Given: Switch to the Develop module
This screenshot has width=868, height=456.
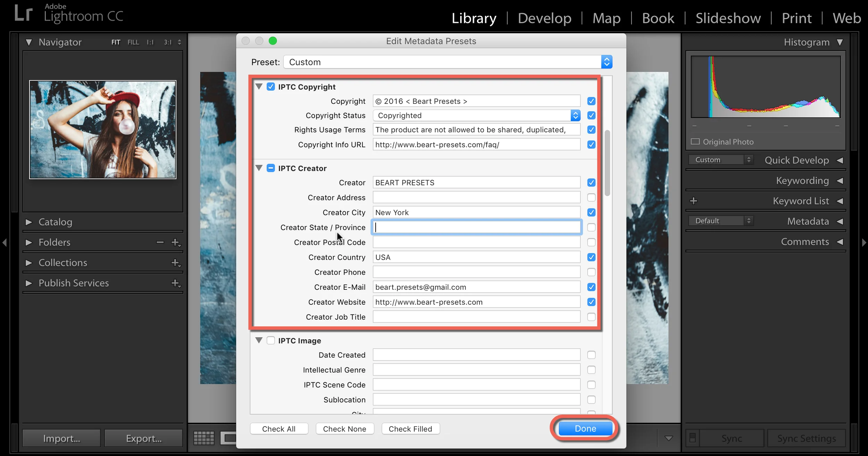Looking at the screenshot, I should [x=544, y=18].
